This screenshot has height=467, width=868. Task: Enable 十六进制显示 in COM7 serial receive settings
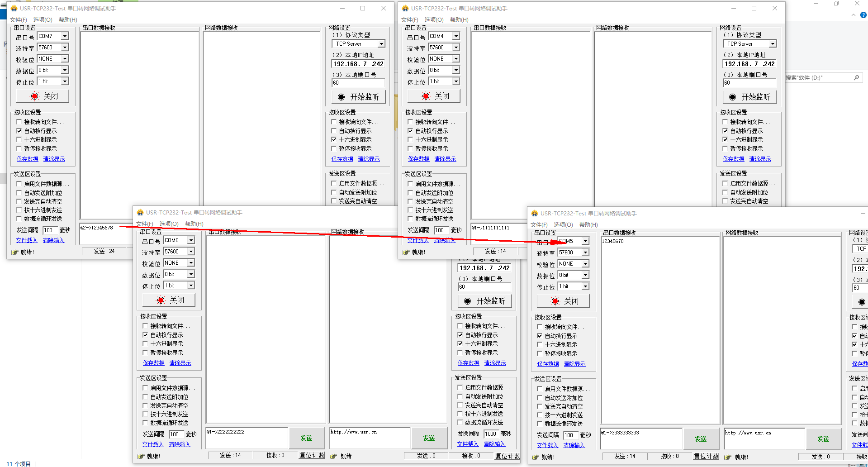[x=19, y=140]
